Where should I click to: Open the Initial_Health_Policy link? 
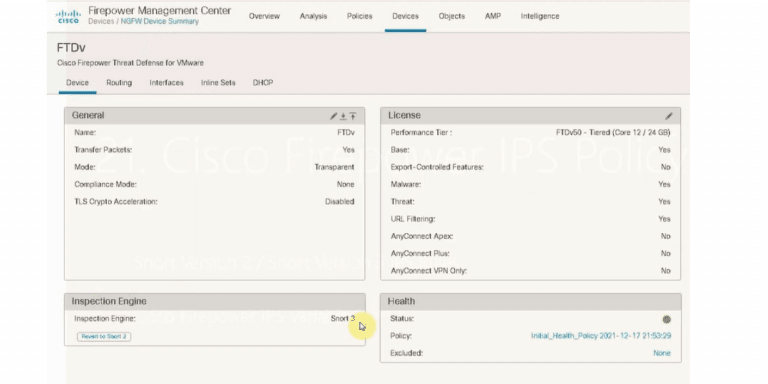click(x=601, y=336)
